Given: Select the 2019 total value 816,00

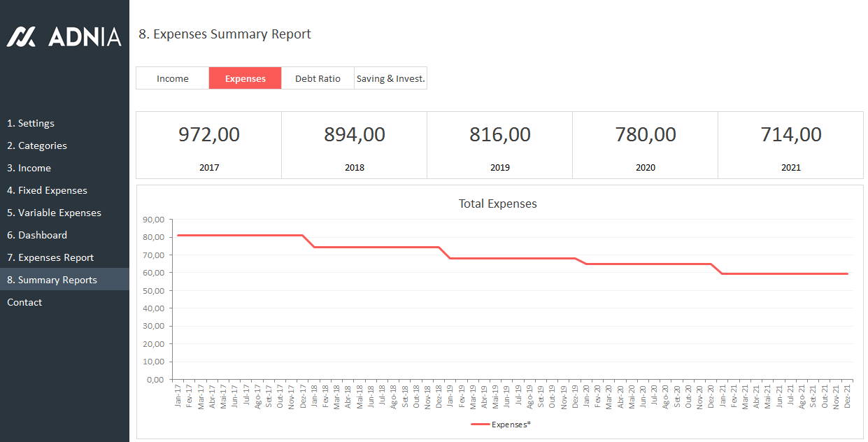Looking at the screenshot, I should point(499,134).
